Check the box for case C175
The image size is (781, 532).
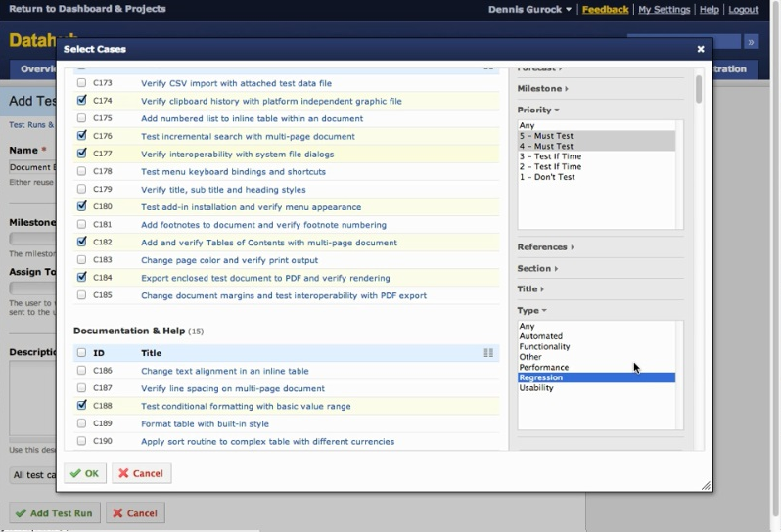click(x=81, y=118)
